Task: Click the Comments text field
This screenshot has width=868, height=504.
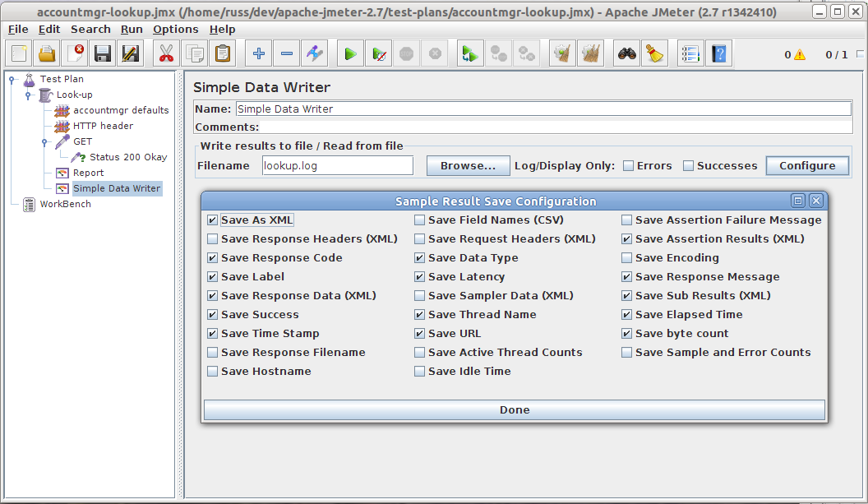Action: tap(556, 127)
